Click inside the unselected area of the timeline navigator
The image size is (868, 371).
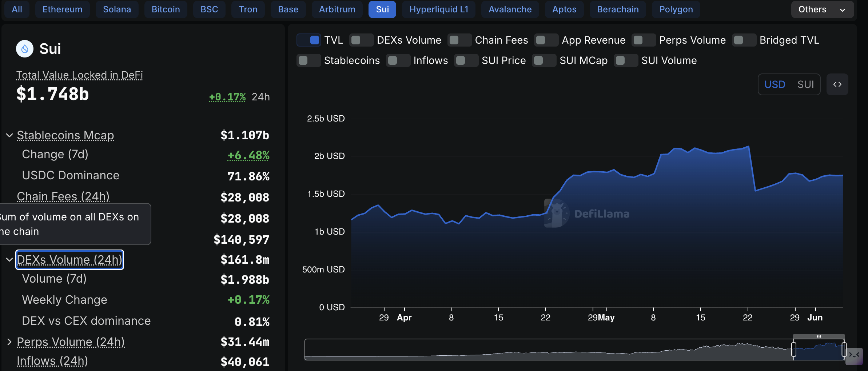(x=546, y=350)
